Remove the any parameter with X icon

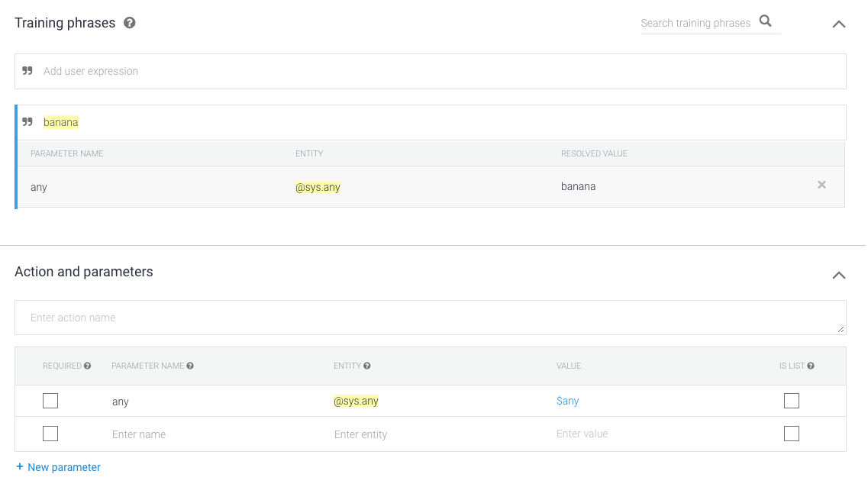(821, 185)
